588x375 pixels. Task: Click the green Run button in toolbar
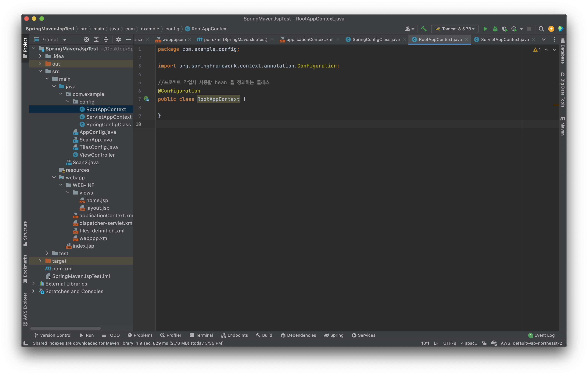point(485,29)
